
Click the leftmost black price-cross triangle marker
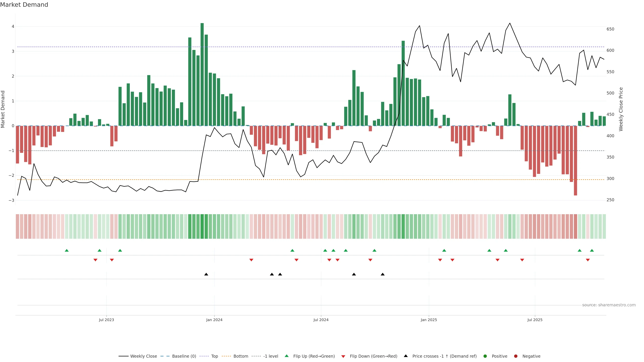[x=206, y=274]
